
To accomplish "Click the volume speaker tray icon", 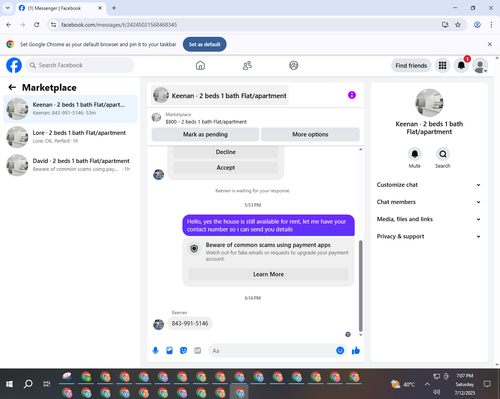I will click(x=437, y=392).
